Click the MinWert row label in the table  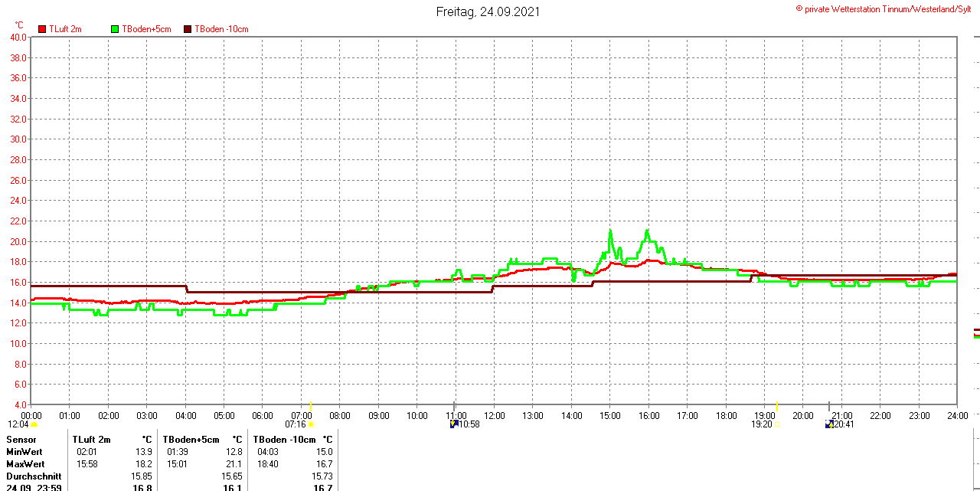25,452
